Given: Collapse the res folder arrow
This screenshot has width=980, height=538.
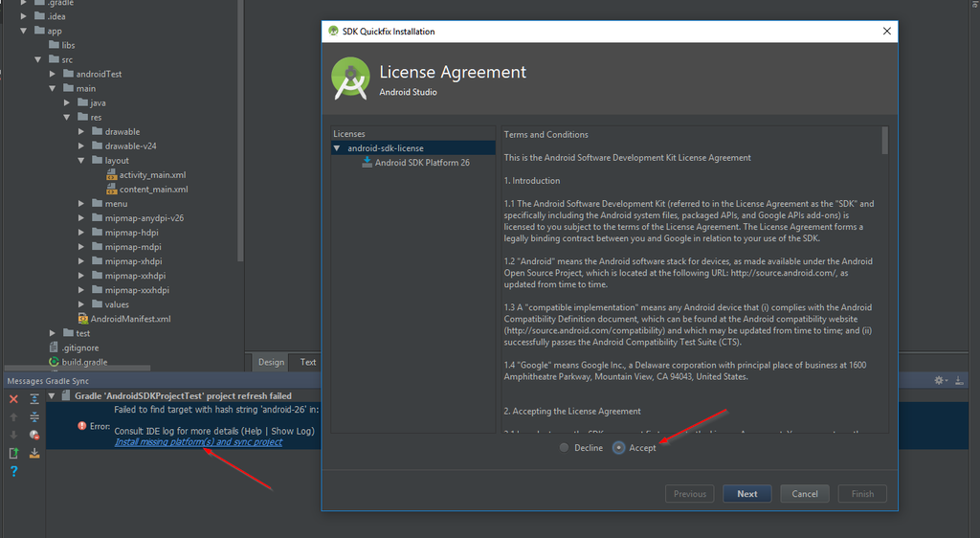Looking at the screenshot, I should [x=67, y=117].
